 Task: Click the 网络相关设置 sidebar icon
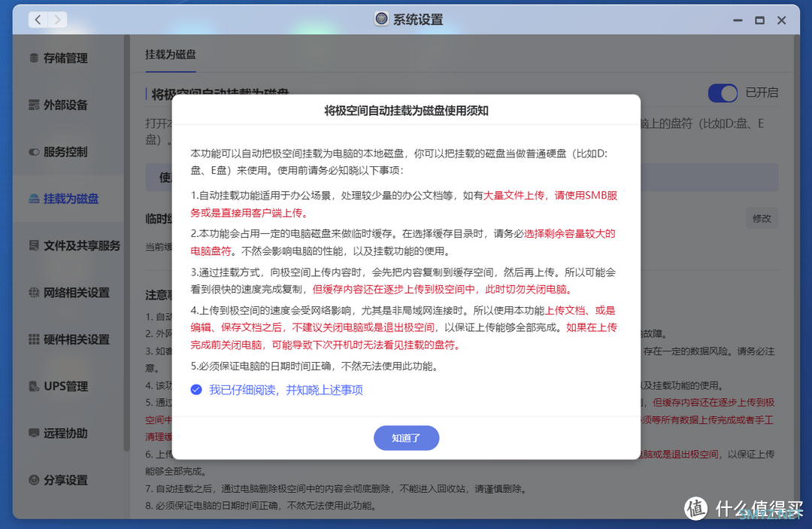(34, 293)
